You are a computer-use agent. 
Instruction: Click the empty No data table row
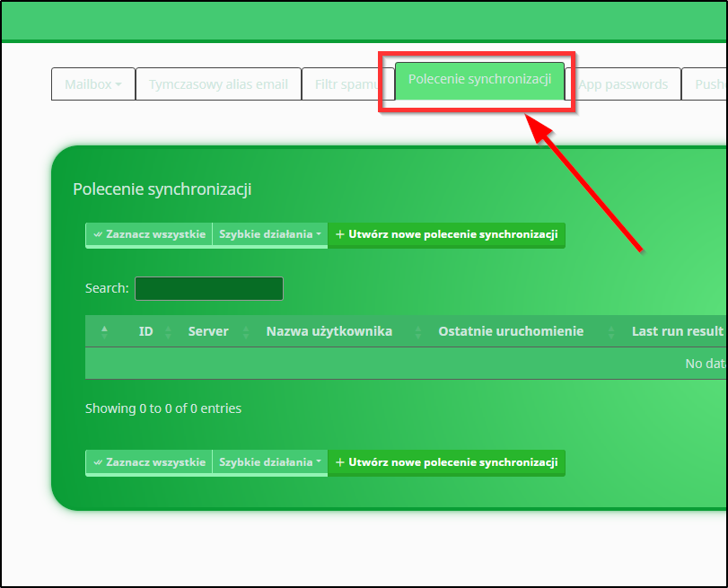pos(406,364)
